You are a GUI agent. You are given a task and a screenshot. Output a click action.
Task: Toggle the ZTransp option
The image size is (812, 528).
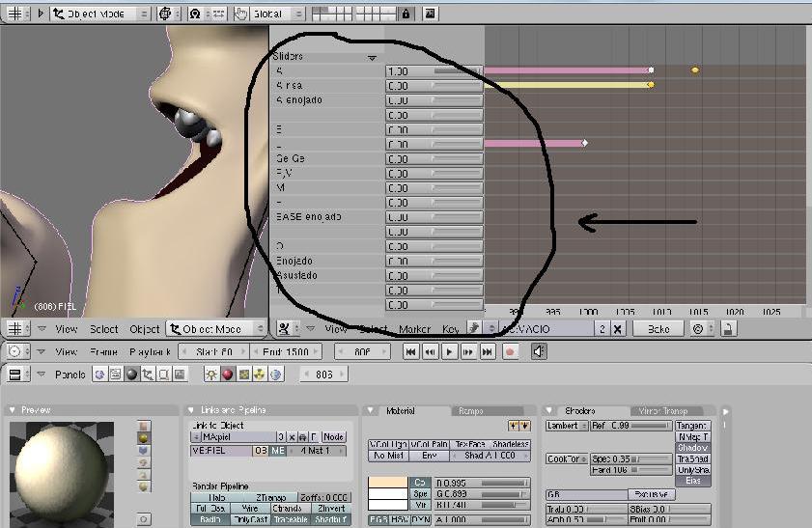[271, 497]
